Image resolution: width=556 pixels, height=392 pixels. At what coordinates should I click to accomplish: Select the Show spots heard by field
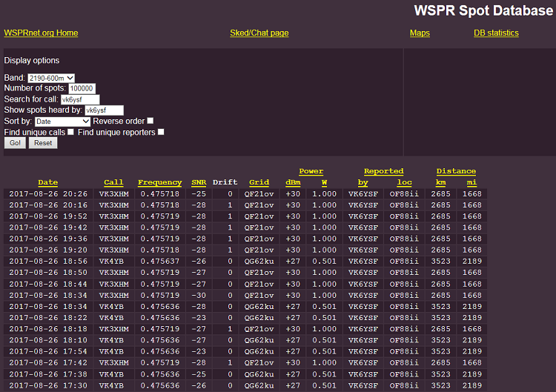point(104,110)
